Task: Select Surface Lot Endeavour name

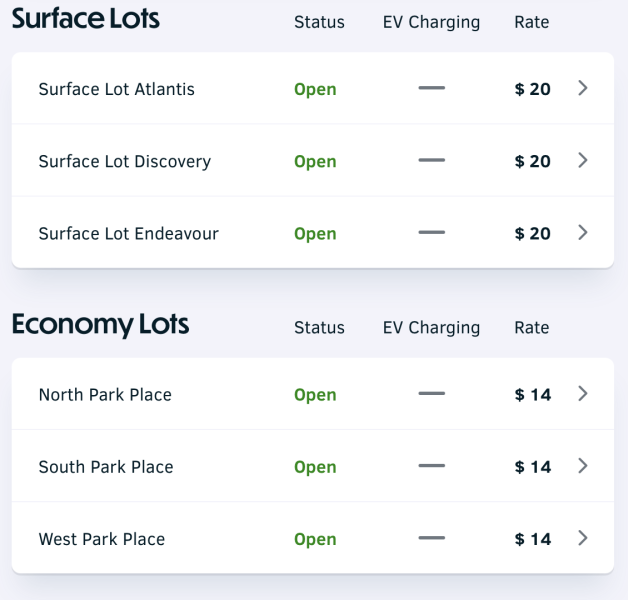Action: (128, 233)
